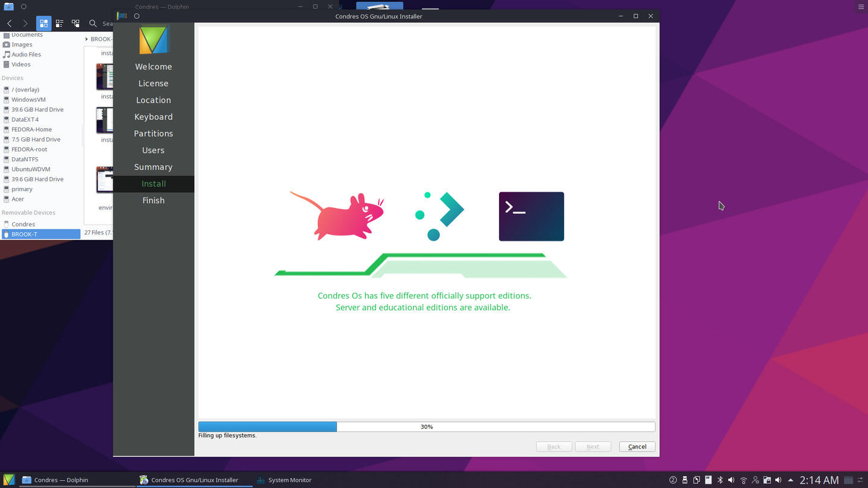Switch Dolphin to icons view mode
The image size is (868, 488).
click(43, 23)
